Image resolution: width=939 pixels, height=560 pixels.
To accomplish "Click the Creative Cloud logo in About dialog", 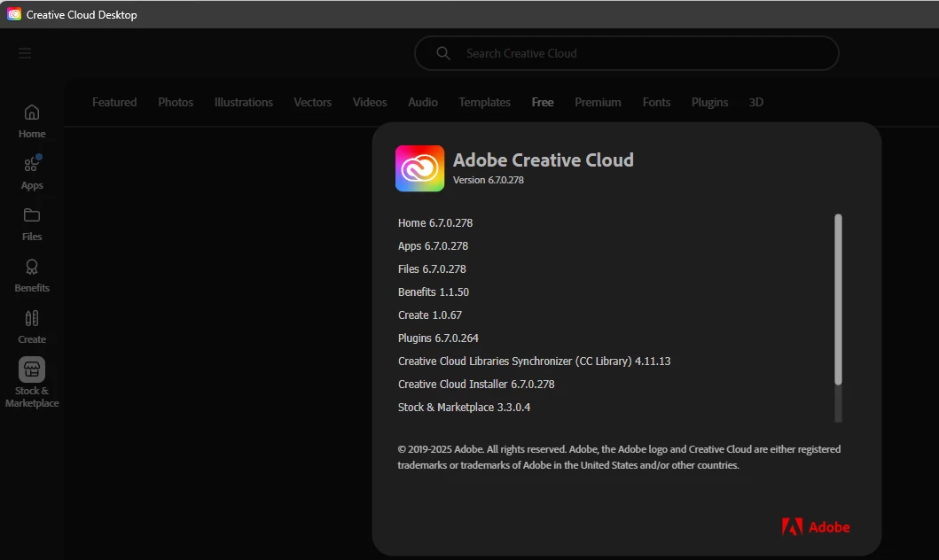I will click(x=419, y=168).
